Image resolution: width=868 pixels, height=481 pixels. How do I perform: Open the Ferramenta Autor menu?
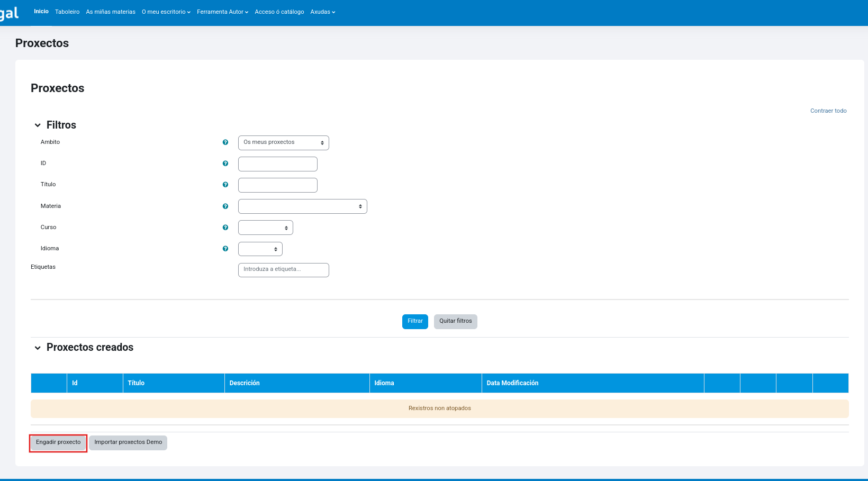[222, 12]
